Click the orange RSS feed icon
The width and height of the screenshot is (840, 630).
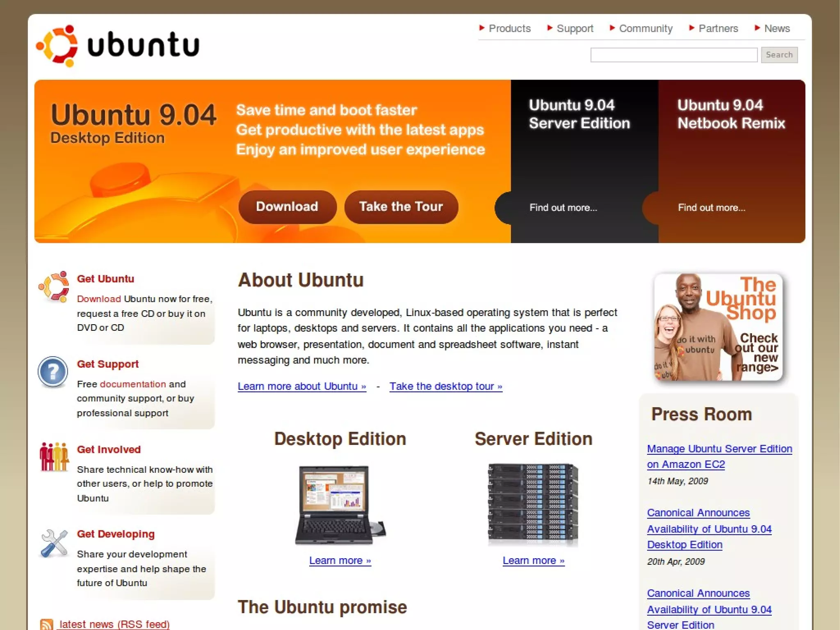(47, 624)
